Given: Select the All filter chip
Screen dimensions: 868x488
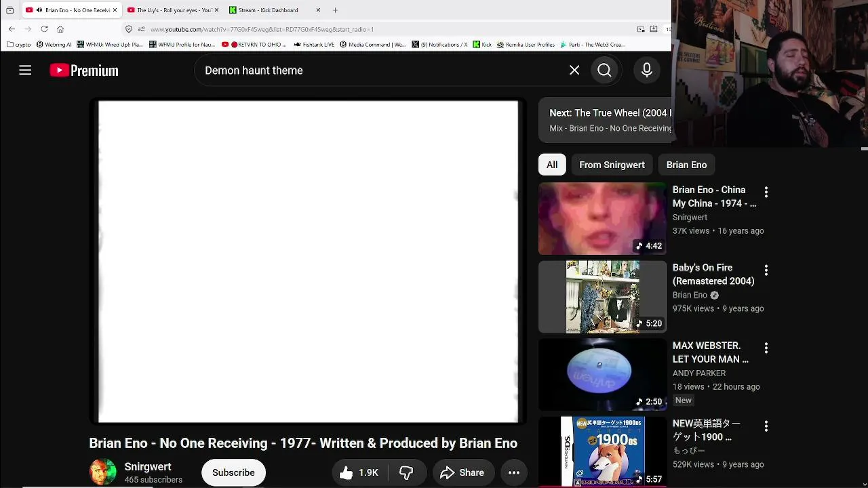Looking at the screenshot, I should coord(552,165).
